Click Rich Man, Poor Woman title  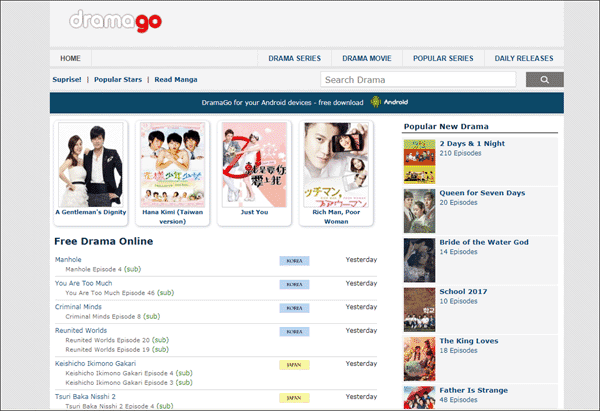pos(336,217)
